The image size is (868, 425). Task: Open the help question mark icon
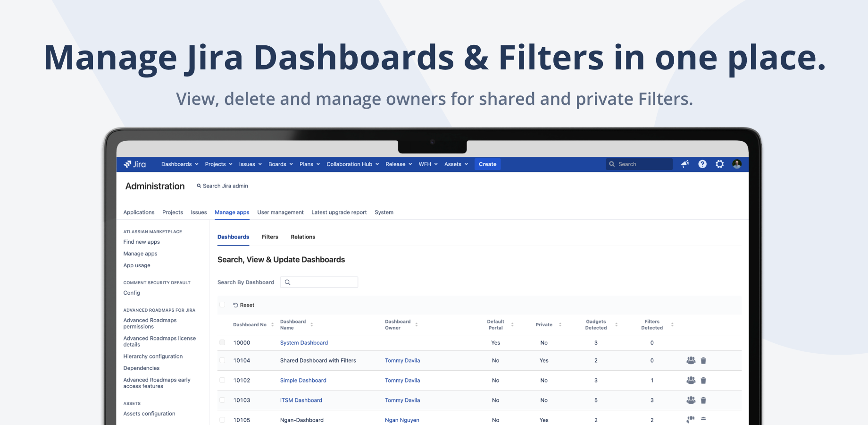702,164
